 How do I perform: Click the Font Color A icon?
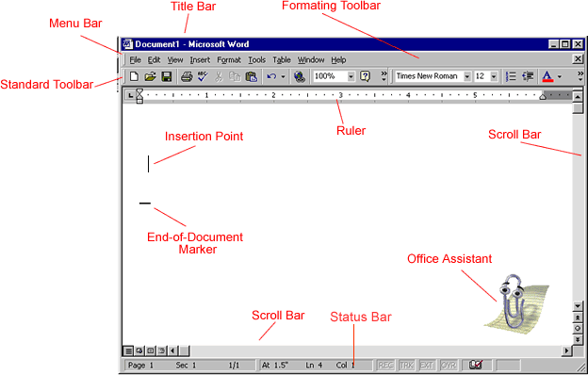(x=547, y=76)
